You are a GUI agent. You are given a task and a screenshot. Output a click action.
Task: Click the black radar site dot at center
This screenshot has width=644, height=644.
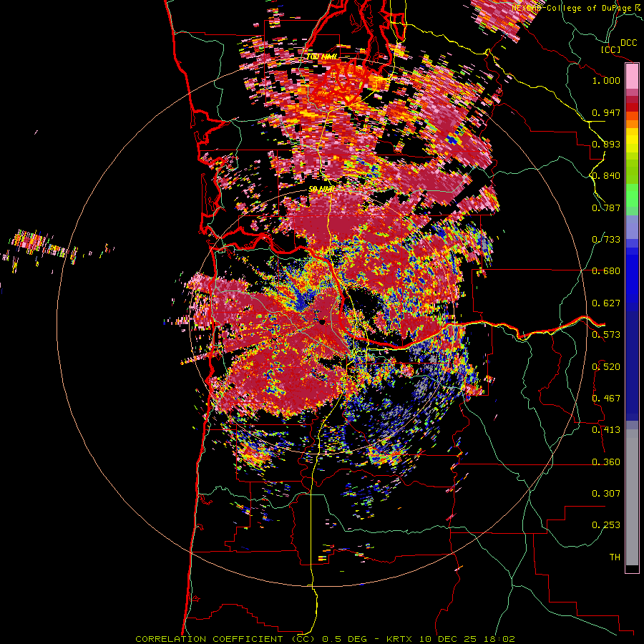(323, 321)
